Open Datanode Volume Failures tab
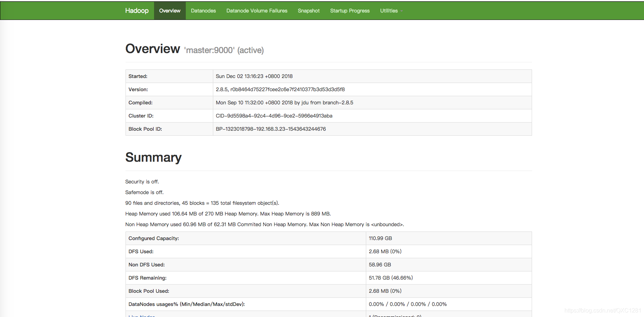Viewport: 644px width, 317px height. pos(257,11)
